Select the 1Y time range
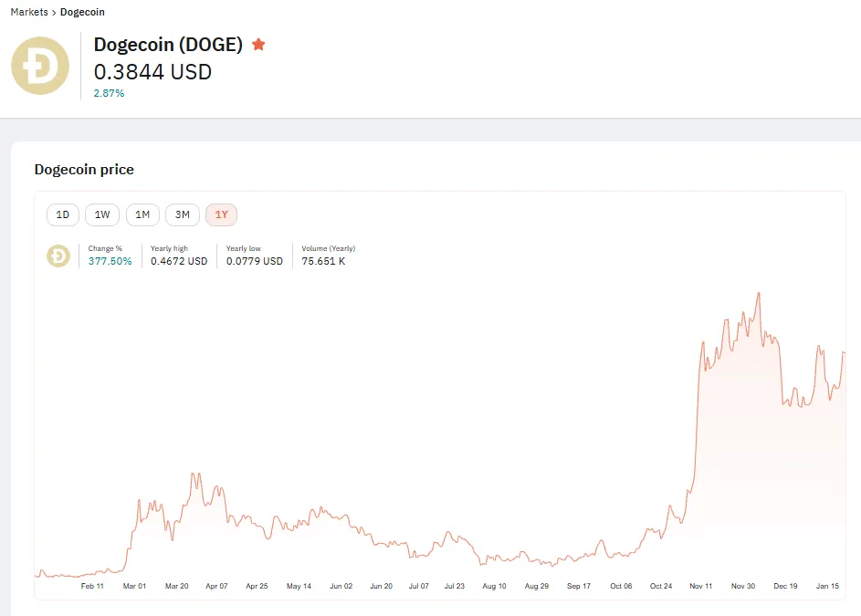861x616 pixels. click(221, 214)
